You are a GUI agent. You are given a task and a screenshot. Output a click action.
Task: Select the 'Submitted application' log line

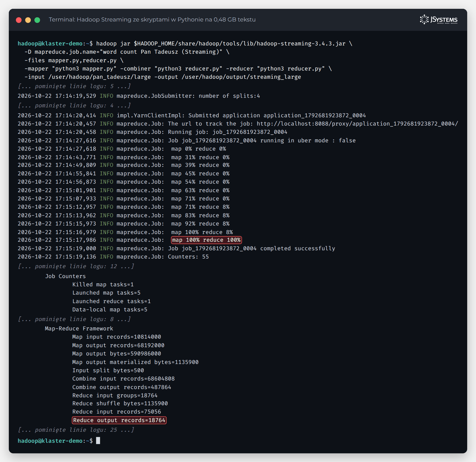click(x=192, y=115)
